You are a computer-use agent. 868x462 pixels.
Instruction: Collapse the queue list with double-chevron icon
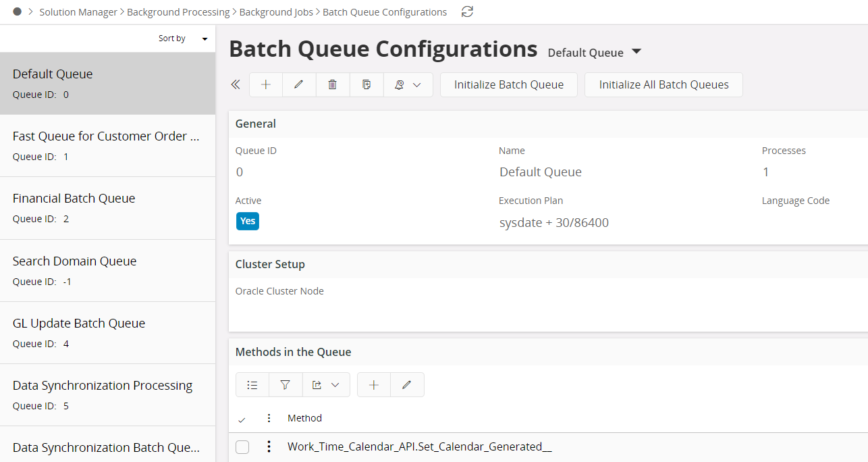pos(236,85)
